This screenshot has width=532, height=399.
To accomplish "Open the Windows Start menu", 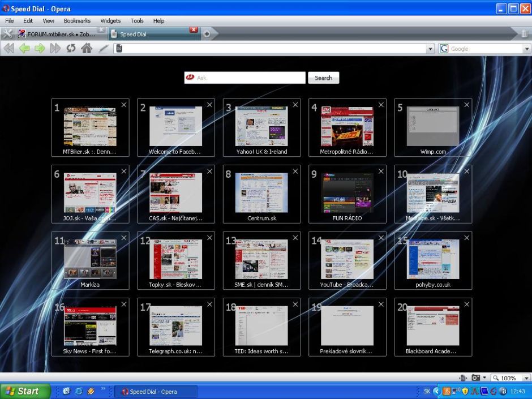I will pyautogui.click(x=25, y=391).
